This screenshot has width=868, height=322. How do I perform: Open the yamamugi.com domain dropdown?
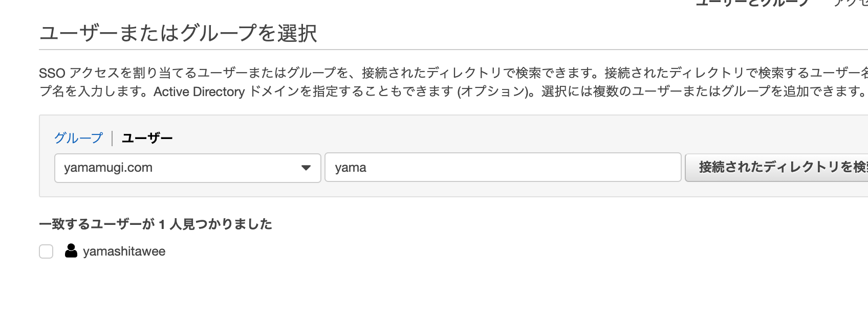[188, 168]
